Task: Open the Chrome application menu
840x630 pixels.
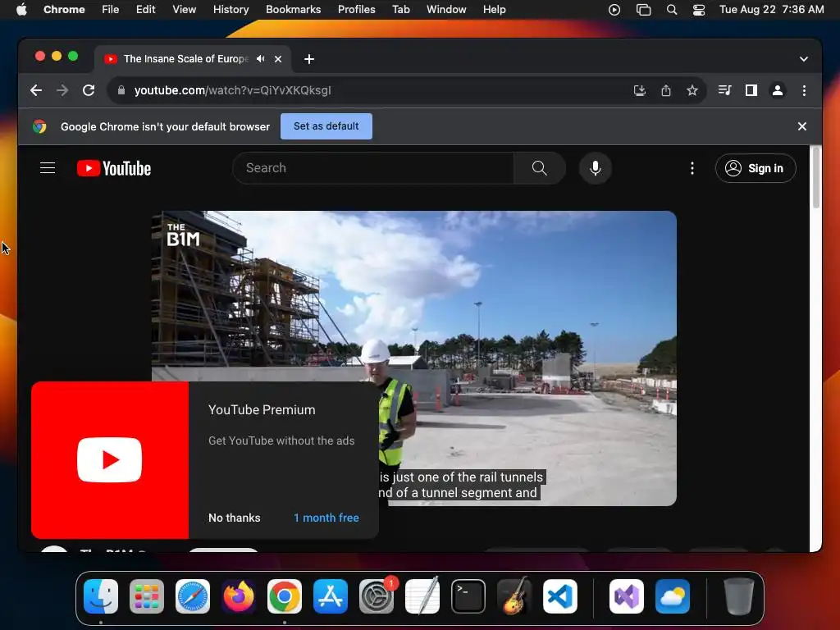Action: (x=64, y=10)
